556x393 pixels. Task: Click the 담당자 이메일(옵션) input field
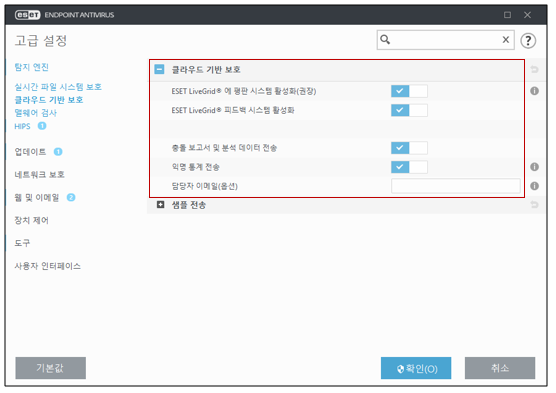456,186
